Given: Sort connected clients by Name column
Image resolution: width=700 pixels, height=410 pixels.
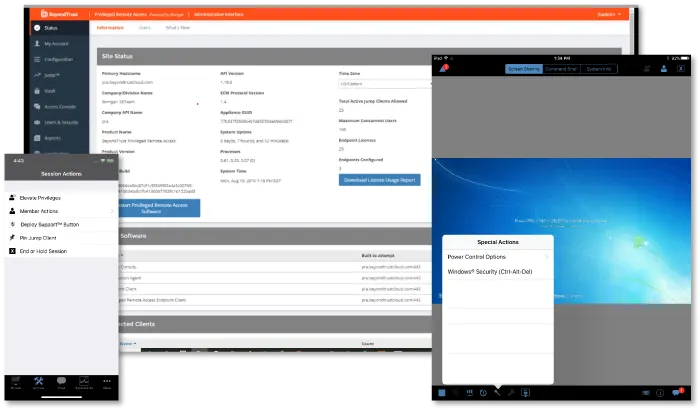Looking at the screenshot, I should click(128, 343).
